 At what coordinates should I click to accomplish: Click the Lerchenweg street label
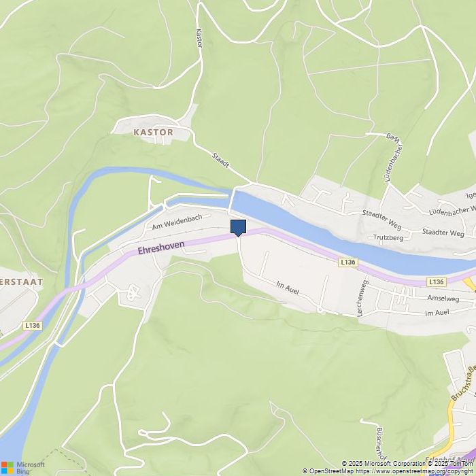coord(362,299)
